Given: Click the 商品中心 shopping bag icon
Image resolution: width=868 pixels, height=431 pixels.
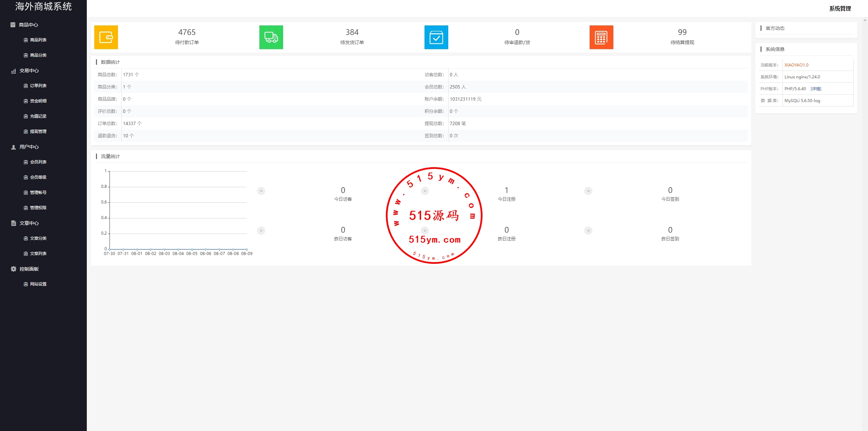Looking at the screenshot, I should [13, 25].
